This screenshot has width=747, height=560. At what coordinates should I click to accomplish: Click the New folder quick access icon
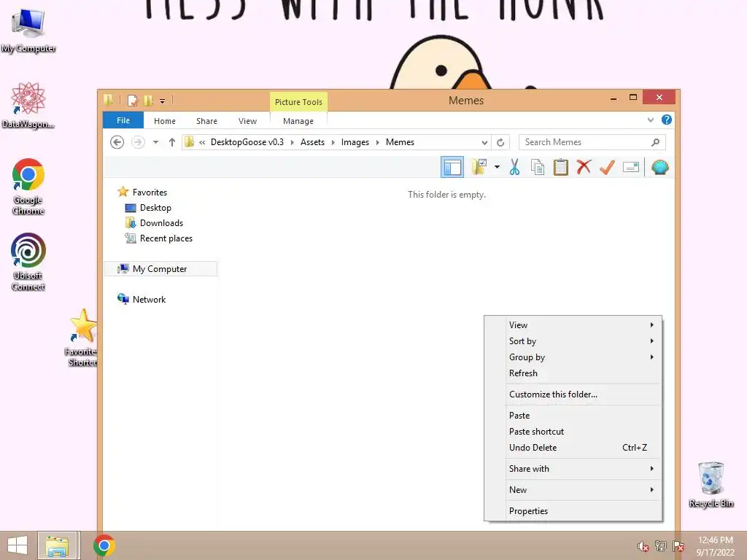(149, 100)
